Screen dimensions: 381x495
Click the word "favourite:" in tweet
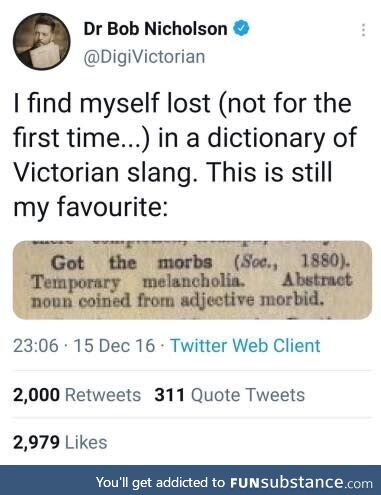111,207
